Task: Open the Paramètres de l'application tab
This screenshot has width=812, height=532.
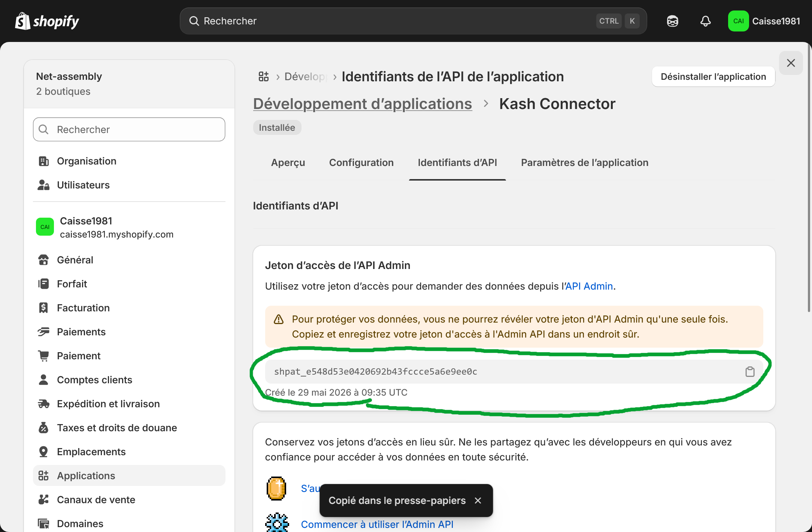Action: 585,163
